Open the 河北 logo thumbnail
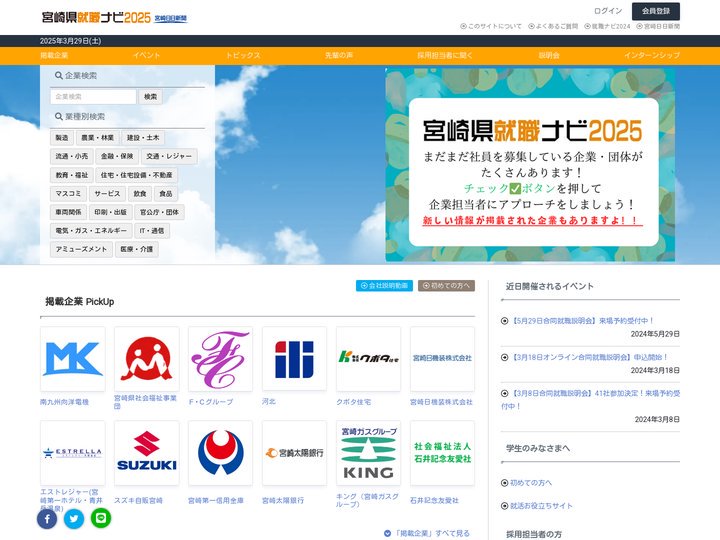720x540 pixels. coord(294,359)
